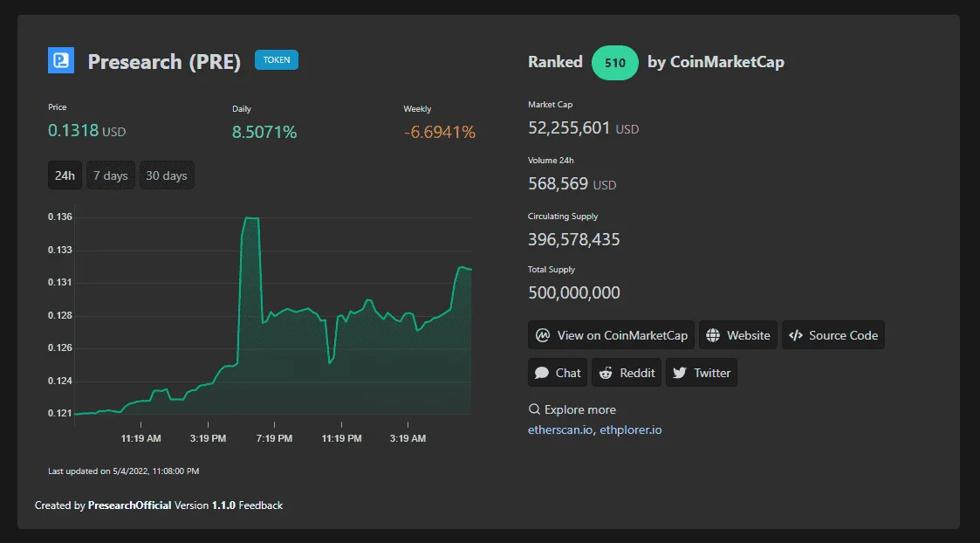The image size is (980, 543).
Task: Click the globe icon on Website button
Action: coord(712,335)
